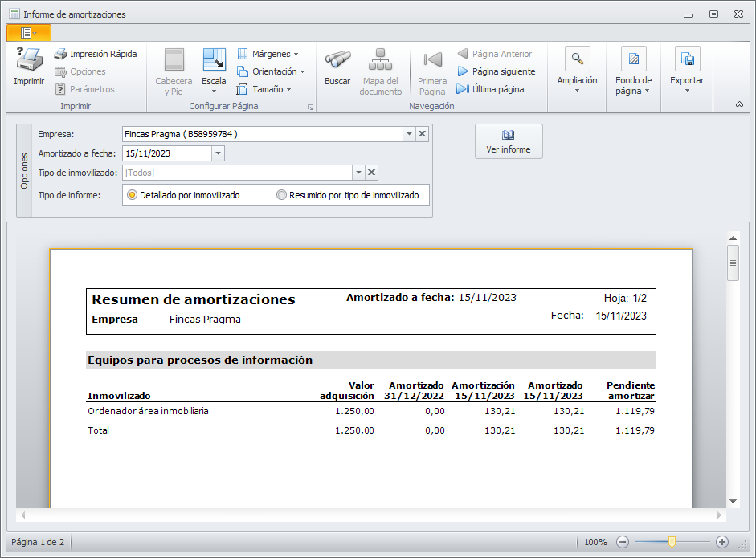
Task: Click the zoom in plus button
Action: coord(722,542)
